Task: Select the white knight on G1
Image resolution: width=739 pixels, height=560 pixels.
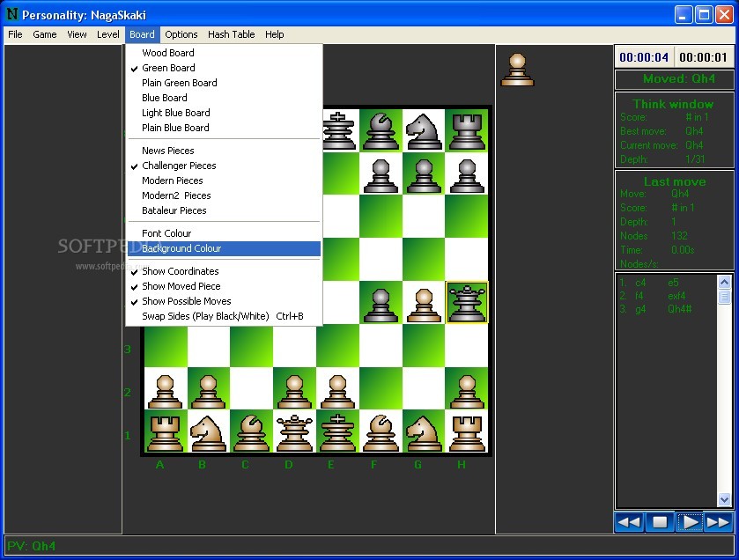Action: point(424,431)
